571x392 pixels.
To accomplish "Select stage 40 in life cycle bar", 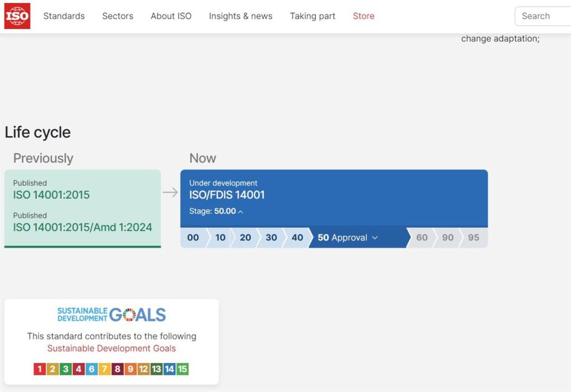I will click(x=297, y=238).
